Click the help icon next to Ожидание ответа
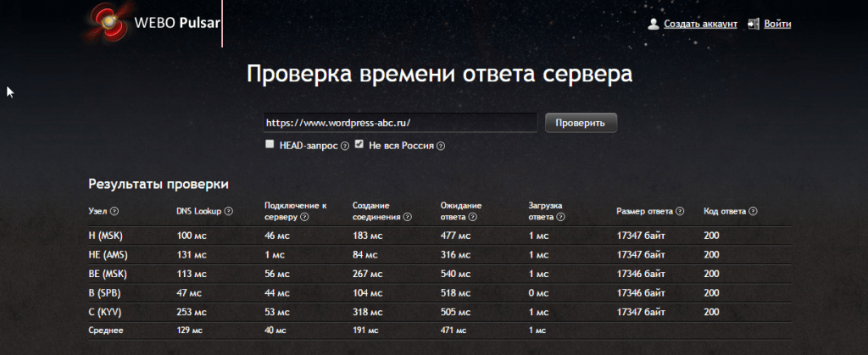The image size is (868, 355). (472, 217)
